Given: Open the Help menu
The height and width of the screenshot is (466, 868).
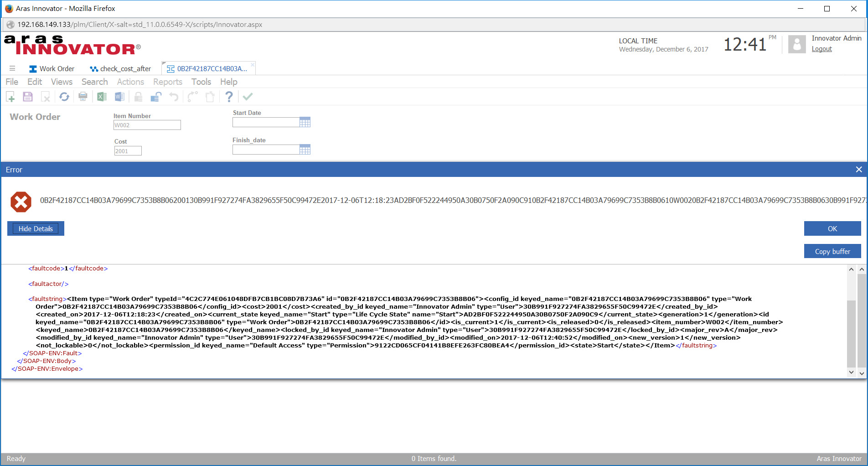Looking at the screenshot, I should point(229,82).
